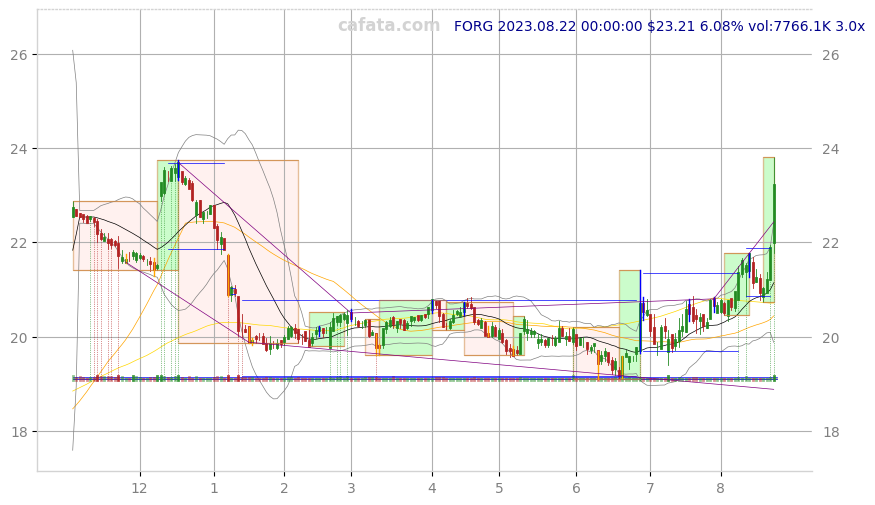Click the 22 price label on right axis
Viewport: 875px width, 505px height.
[831, 243]
